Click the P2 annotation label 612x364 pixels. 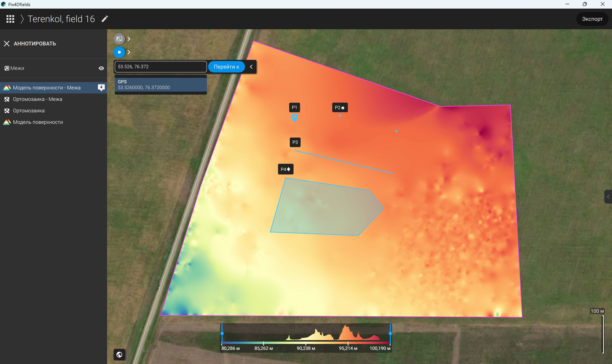340,107
